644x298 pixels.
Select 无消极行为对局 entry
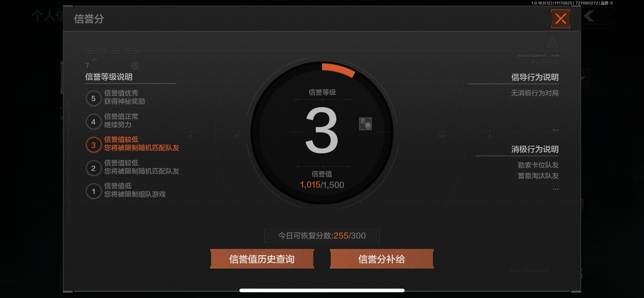click(x=535, y=93)
